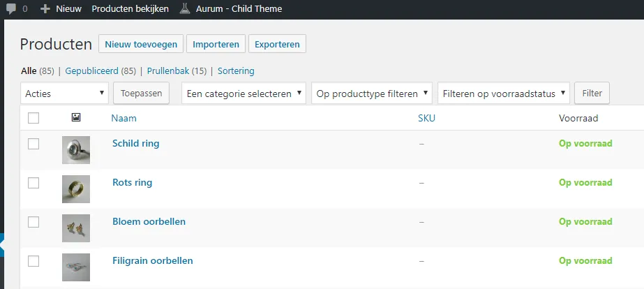This screenshot has height=289, width=644.
Task: Open the Rots ring product link
Action: pyautogui.click(x=132, y=183)
